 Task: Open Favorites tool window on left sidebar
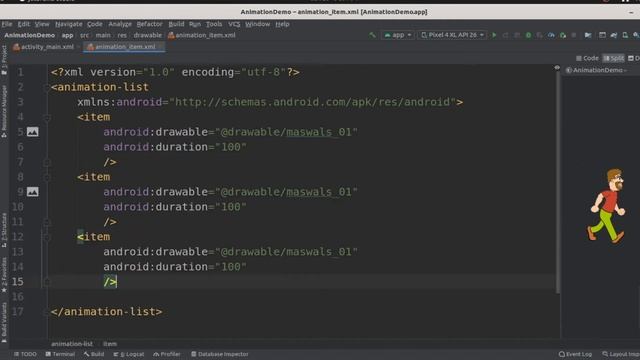point(4,275)
